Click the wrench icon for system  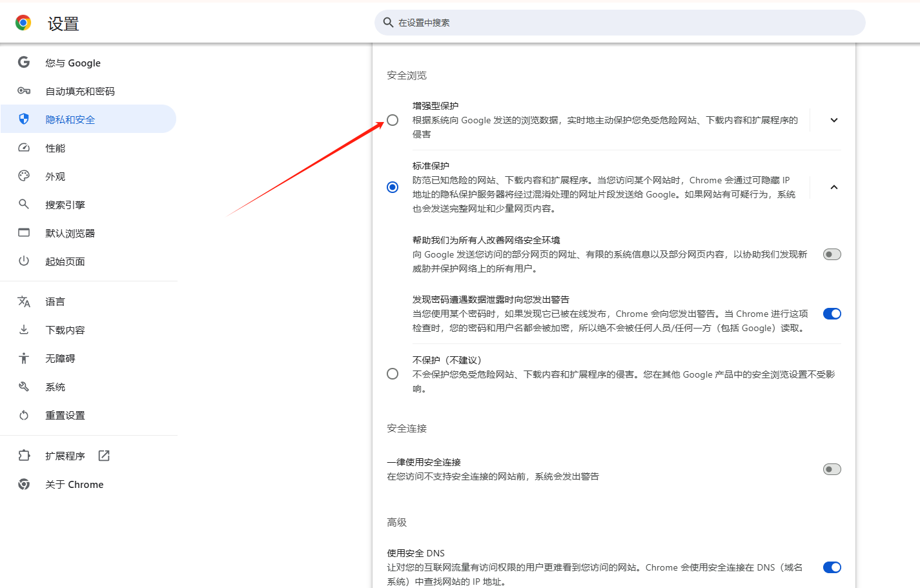click(x=24, y=387)
